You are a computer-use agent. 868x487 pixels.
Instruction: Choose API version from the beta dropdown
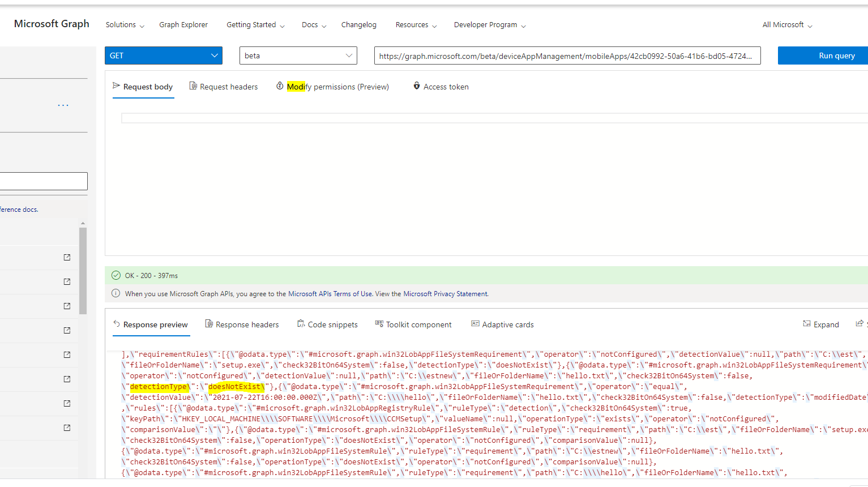[298, 55]
